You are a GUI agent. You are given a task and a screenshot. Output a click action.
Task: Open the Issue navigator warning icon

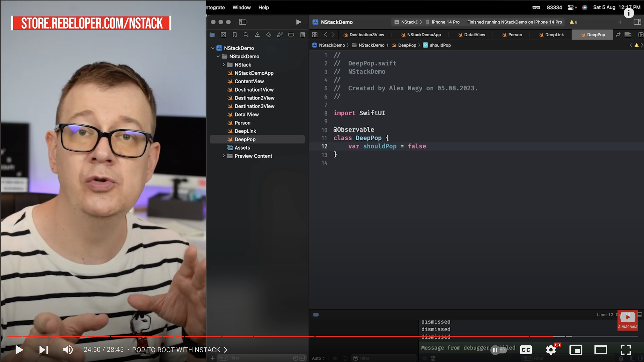tap(257, 35)
